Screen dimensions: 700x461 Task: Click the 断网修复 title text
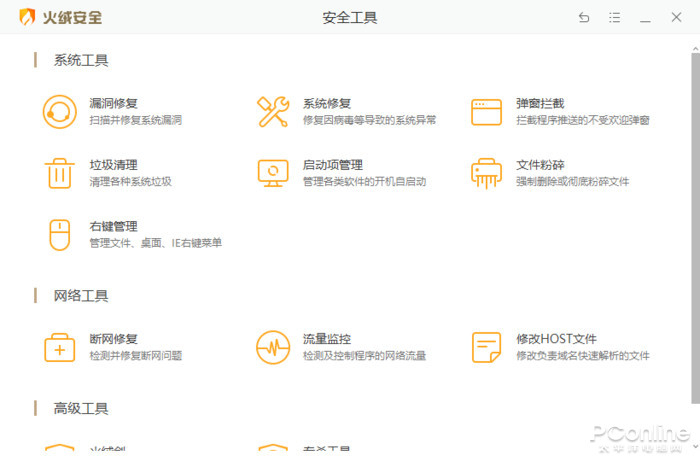113,339
